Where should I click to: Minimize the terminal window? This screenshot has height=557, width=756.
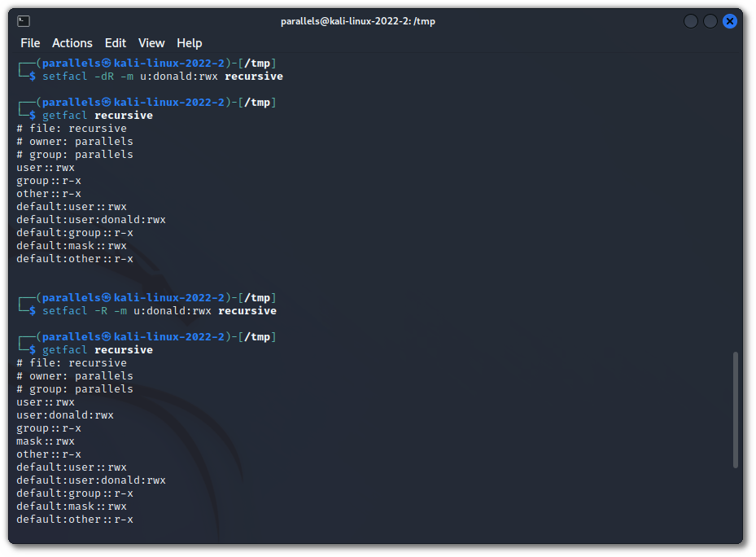click(x=691, y=21)
